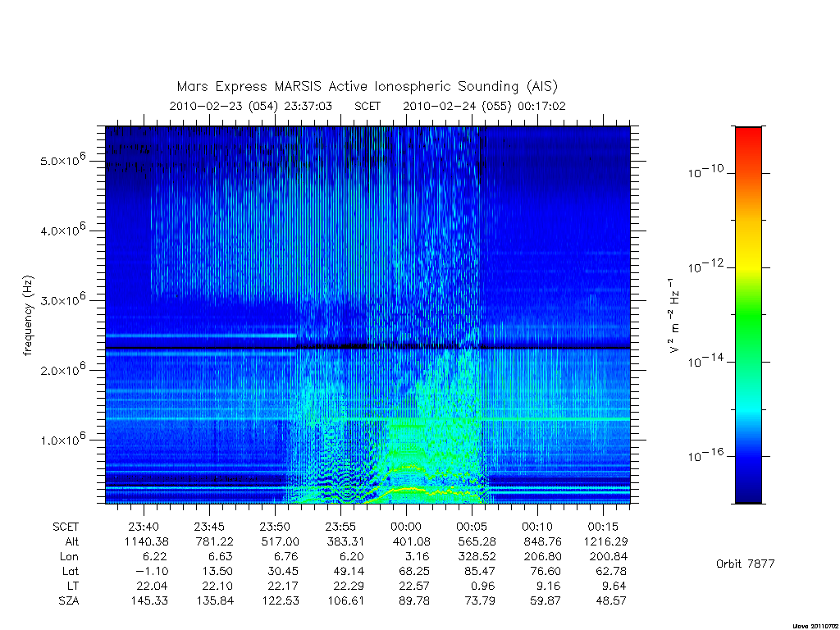Click the altitude value '1140.38'
The width and height of the screenshot is (840, 630).
[x=146, y=541]
